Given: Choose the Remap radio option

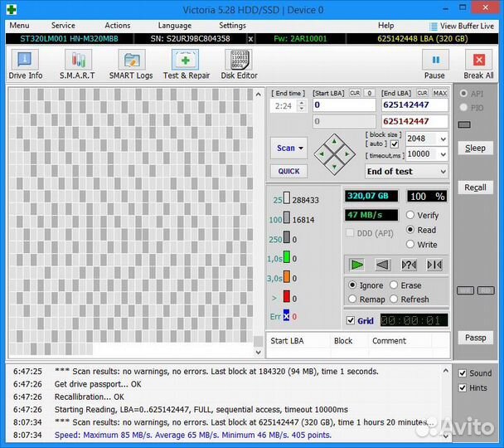Looking at the screenshot, I should [x=354, y=299].
